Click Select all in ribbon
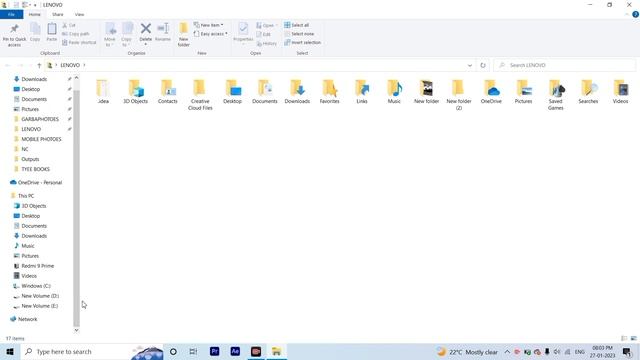 (297, 25)
